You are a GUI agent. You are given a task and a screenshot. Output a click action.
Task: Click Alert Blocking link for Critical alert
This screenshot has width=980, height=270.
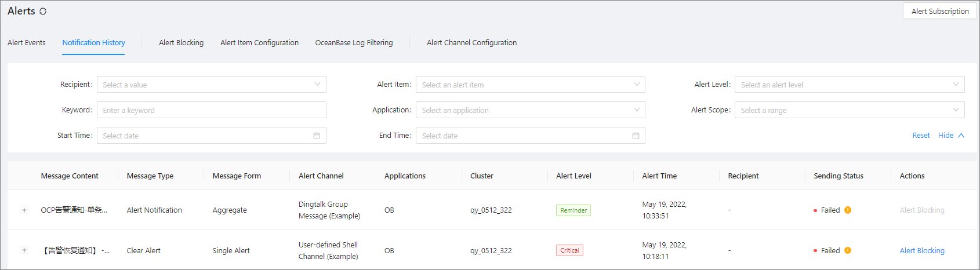(921, 251)
